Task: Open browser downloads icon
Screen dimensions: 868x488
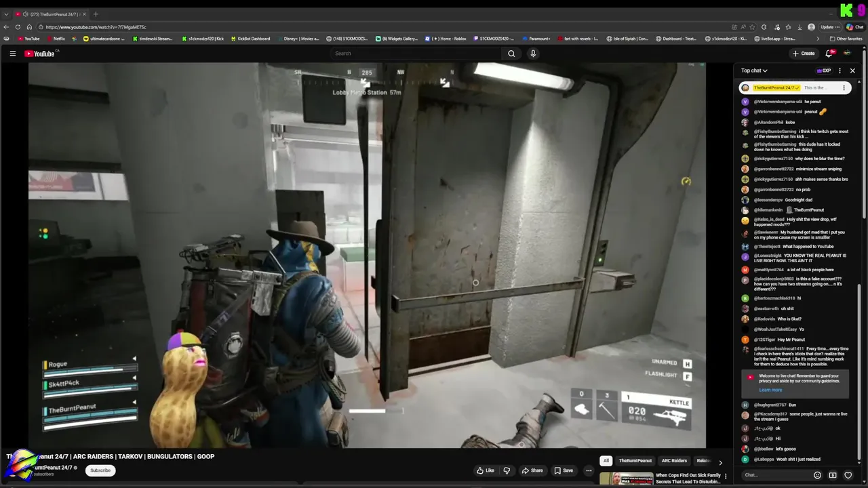Action: (800, 27)
